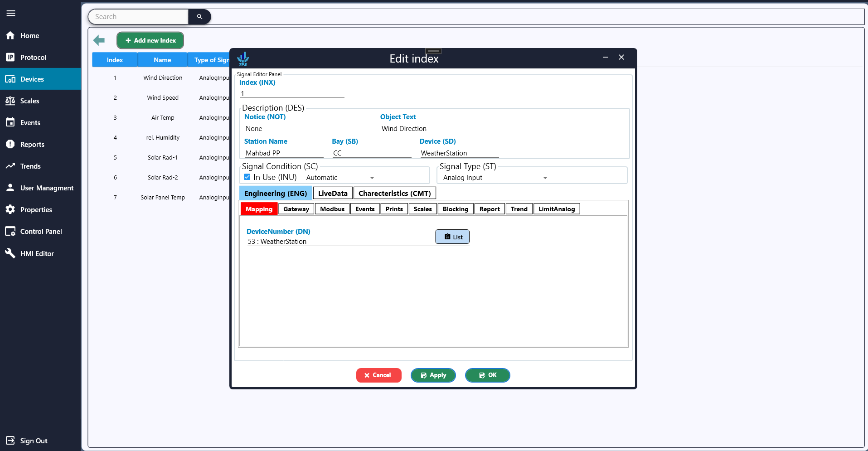Click the back arrow icon
Image resolution: width=868 pixels, height=451 pixels.
click(99, 40)
